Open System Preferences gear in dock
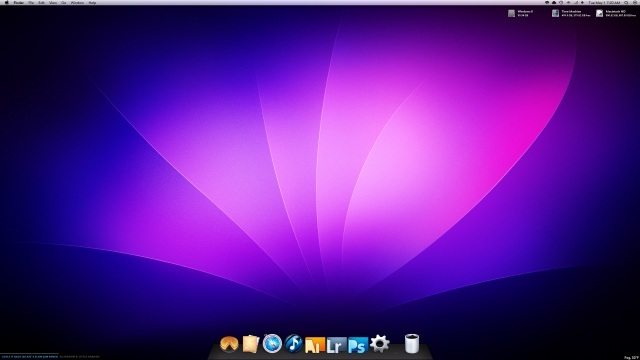The width and height of the screenshot is (640, 360). tap(380, 343)
